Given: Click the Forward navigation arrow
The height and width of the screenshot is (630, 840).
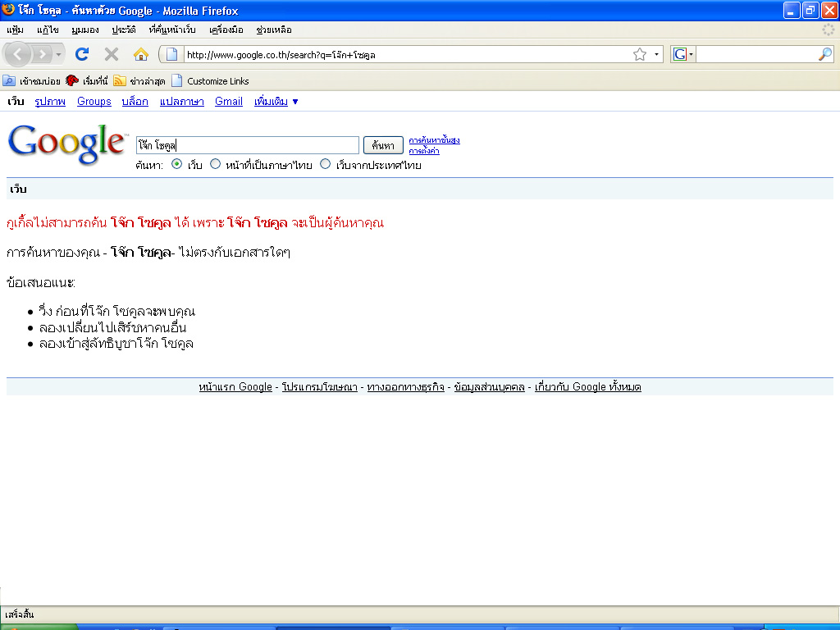Looking at the screenshot, I should [x=41, y=54].
